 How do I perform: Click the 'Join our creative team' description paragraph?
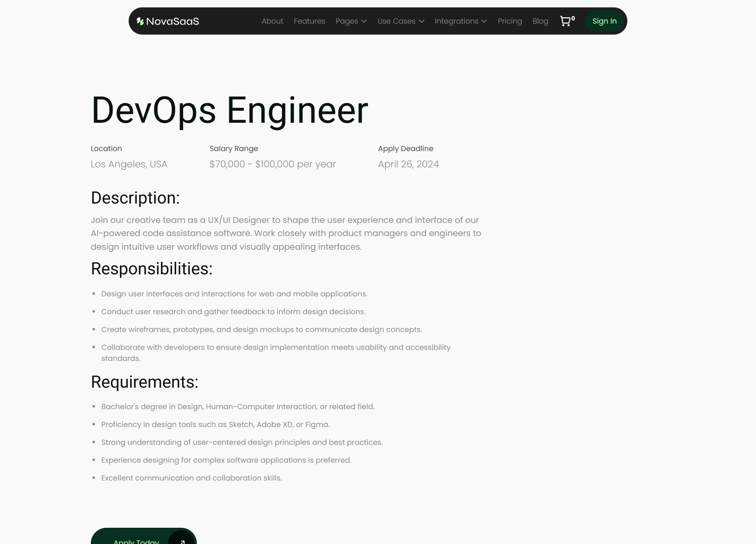tap(286, 233)
